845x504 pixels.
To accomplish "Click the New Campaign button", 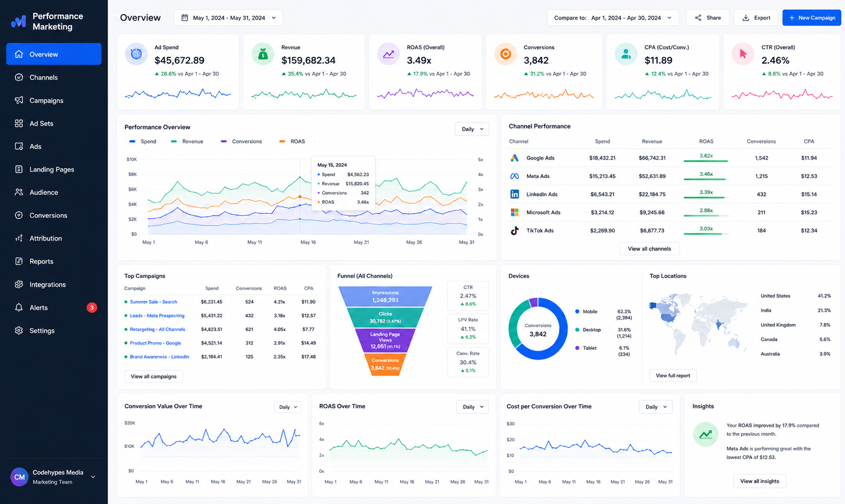I will [x=812, y=18].
